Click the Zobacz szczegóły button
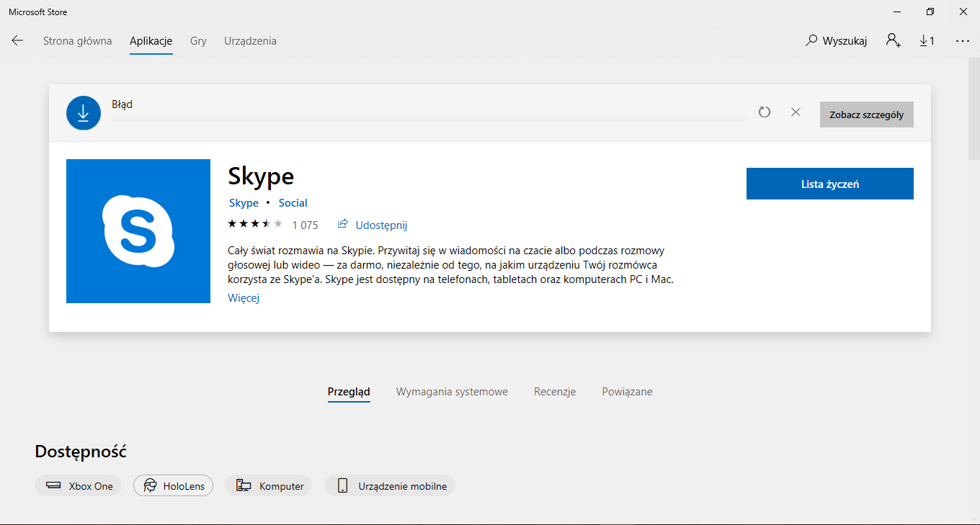The image size is (980, 525). coord(867,115)
